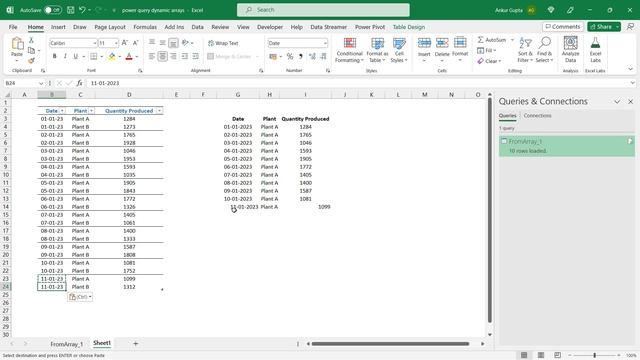Open the Date column filter dropdown
Screen dimensions: 640x360
pos(62,111)
